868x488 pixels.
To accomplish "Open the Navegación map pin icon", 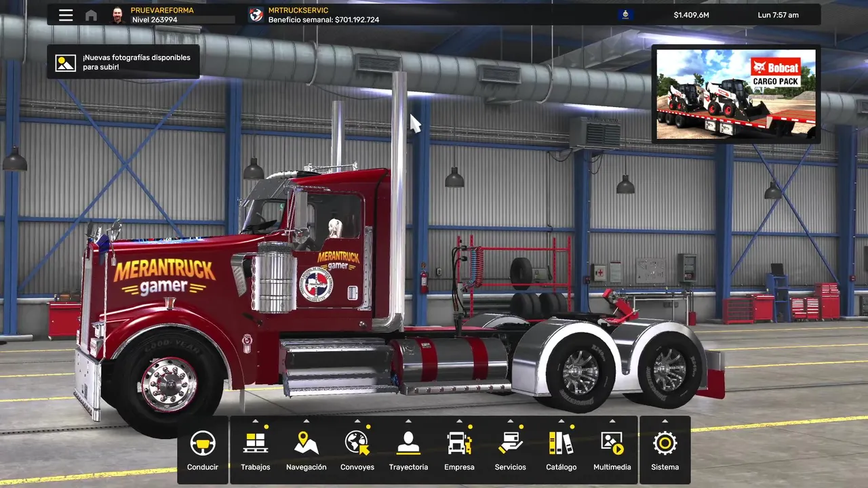I will 307,443.
